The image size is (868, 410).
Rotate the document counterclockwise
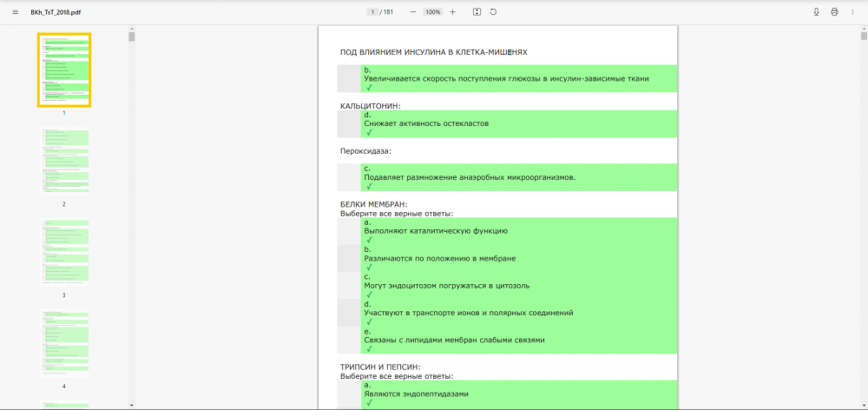click(x=493, y=12)
